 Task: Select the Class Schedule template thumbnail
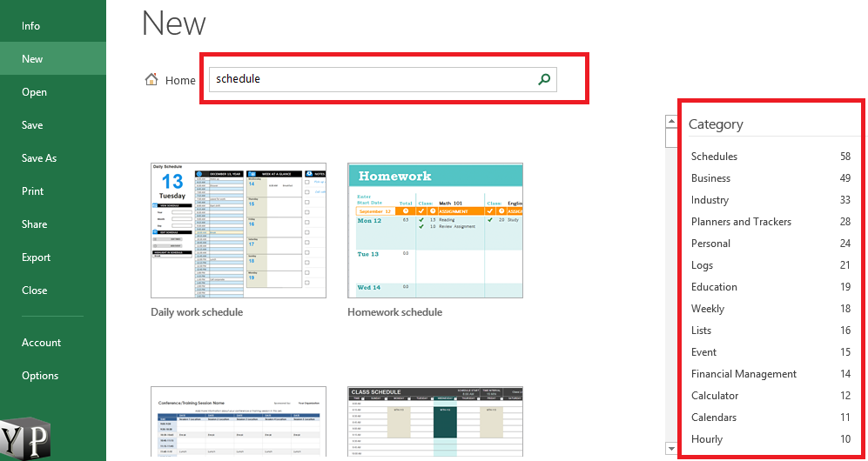[x=434, y=422]
